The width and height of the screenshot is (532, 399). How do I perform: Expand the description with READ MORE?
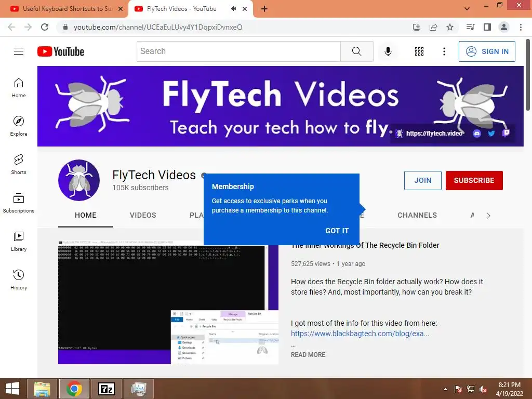click(308, 354)
